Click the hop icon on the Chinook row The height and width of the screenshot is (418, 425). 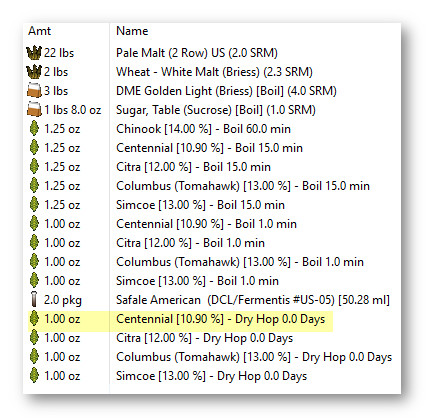pyautogui.click(x=34, y=129)
